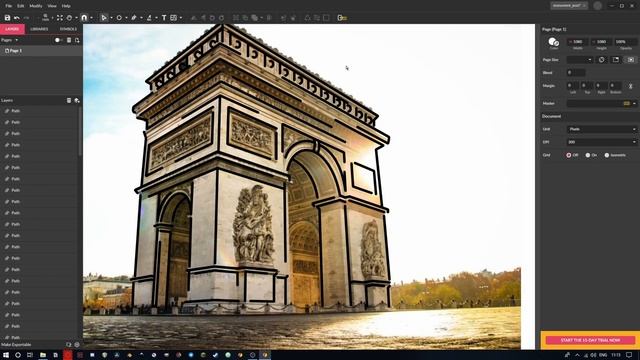Select the Grid On radio button
Image resolution: width=640 pixels, height=360 pixels.
click(588, 155)
